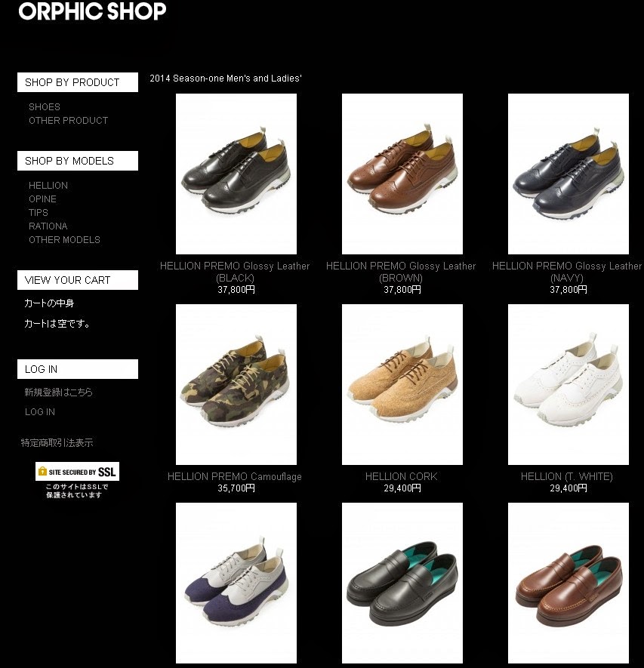
Task: Go to OTHER MODELS listing
Action: (x=64, y=239)
